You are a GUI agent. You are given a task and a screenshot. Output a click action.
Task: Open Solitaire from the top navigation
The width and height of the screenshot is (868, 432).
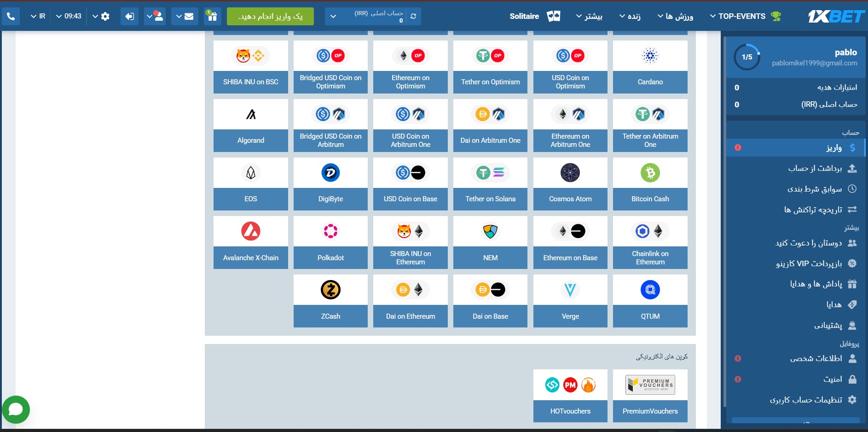coord(524,16)
